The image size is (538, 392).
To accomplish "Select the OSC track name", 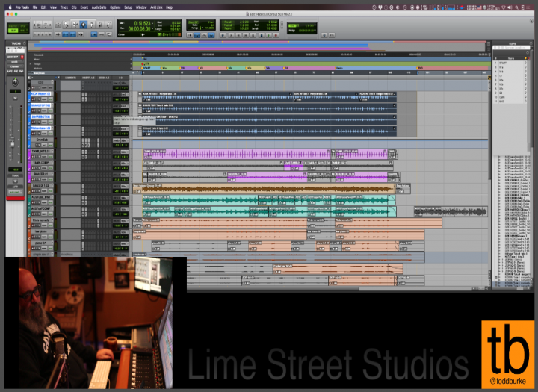I will pyautogui.click(x=41, y=83).
